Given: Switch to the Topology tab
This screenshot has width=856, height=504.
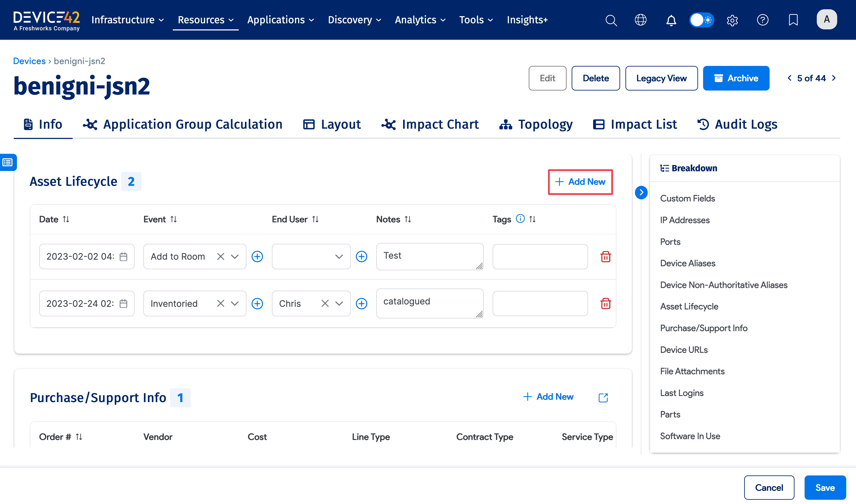Looking at the screenshot, I should [x=536, y=124].
